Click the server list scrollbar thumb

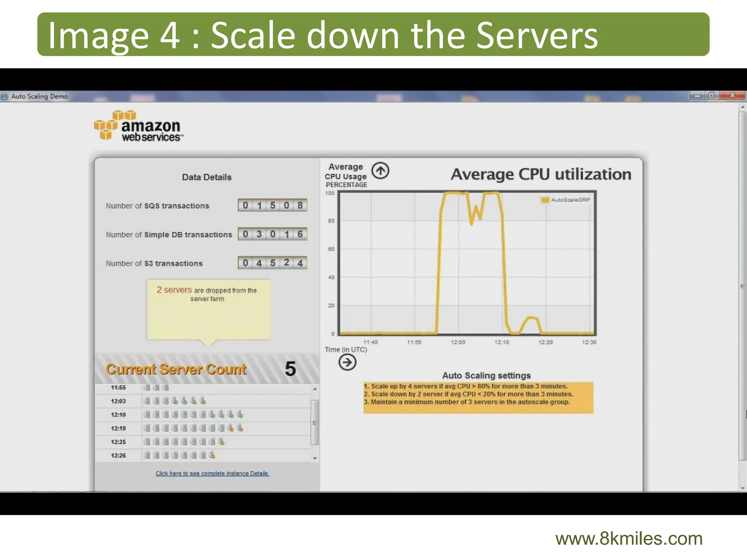[x=315, y=423]
